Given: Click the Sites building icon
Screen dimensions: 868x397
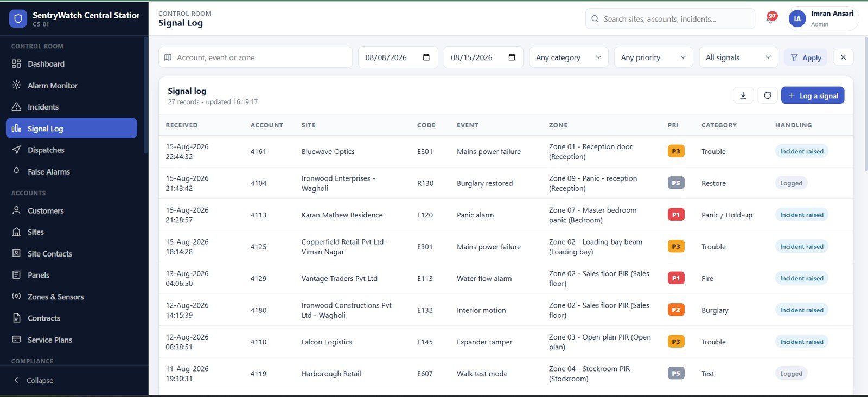Looking at the screenshot, I should coord(16,232).
